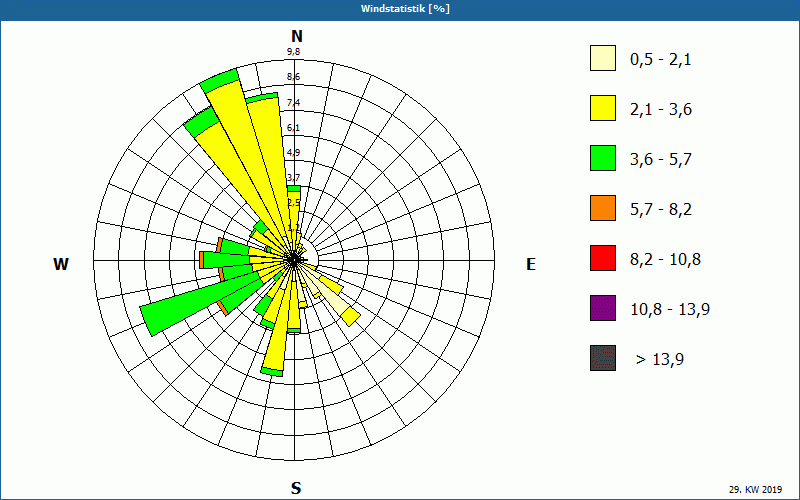Viewport: 800px width, 500px height.
Task: Click the green 3,6 - 5,7 legend swatch
Action: coord(603,158)
